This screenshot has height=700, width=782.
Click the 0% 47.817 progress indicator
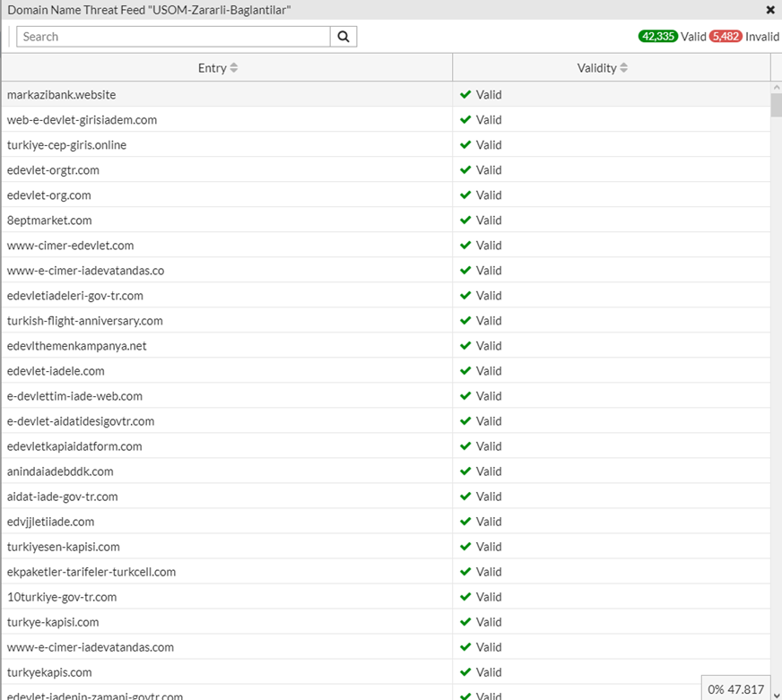735,689
